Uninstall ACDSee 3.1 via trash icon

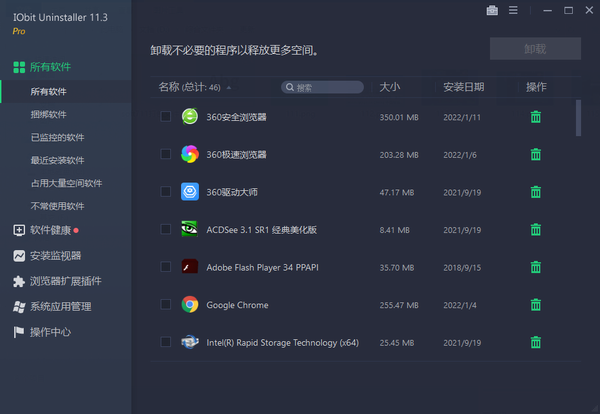[x=536, y=229]
